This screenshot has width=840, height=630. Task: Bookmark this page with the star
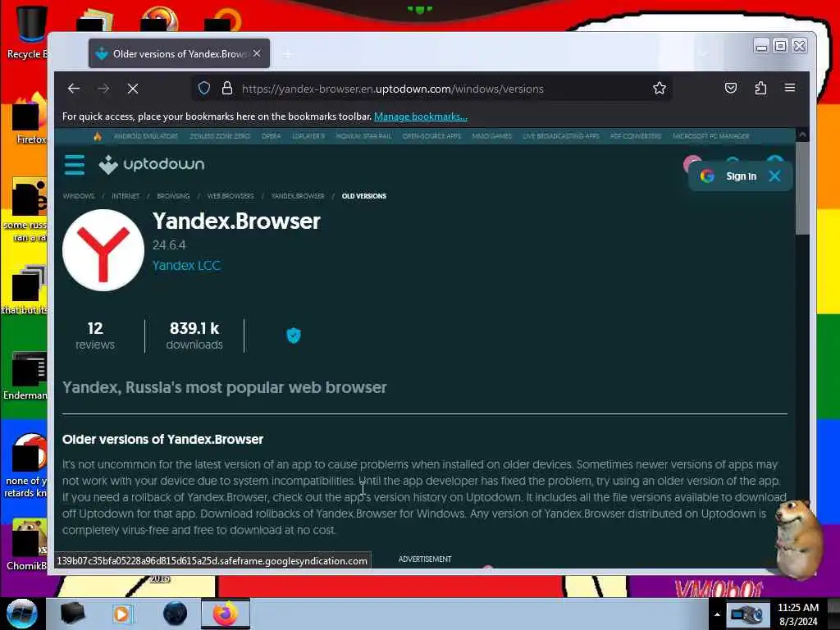[660, 89]
